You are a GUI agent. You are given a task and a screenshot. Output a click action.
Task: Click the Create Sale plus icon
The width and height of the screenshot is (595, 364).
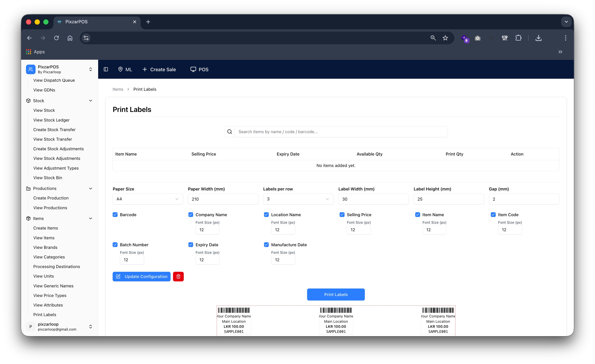[x=145, y=69]
